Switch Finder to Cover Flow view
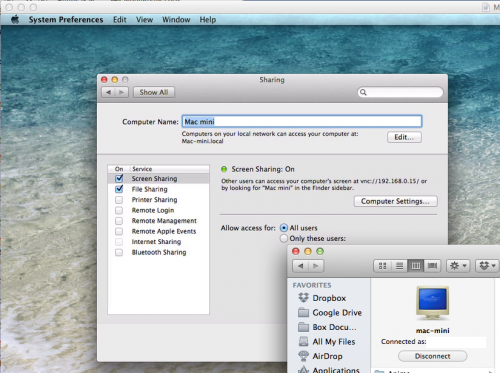 (x=432, y=266)
